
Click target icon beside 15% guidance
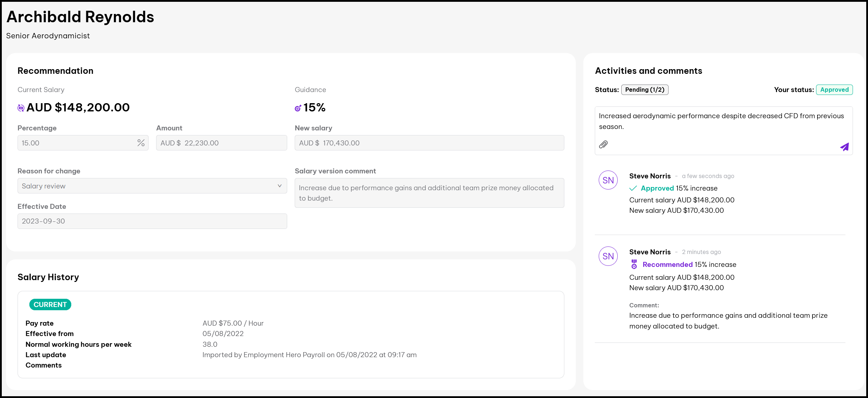point(298,108)
